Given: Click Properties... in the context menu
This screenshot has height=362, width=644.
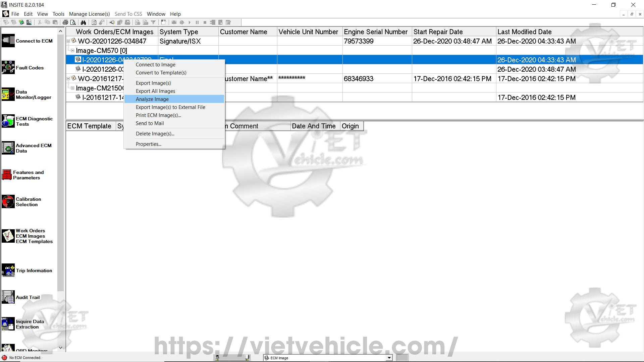Looking at the screenshot, I should 148,144.
